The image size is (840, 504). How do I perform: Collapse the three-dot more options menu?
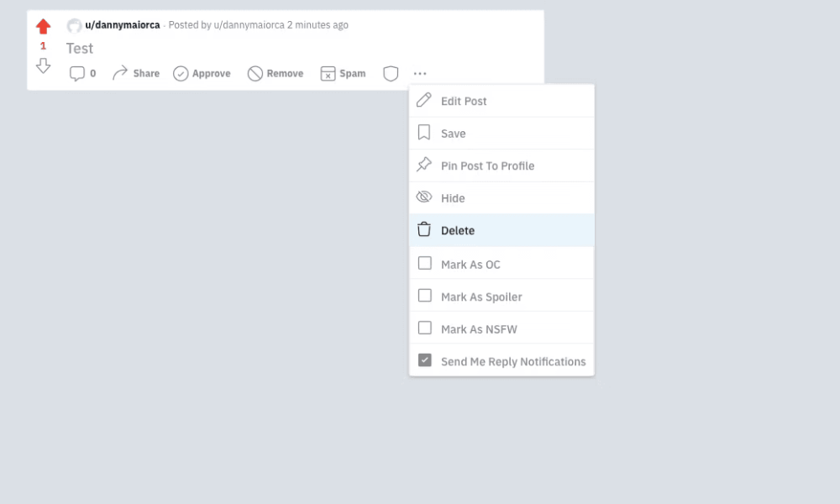point(420,73)
